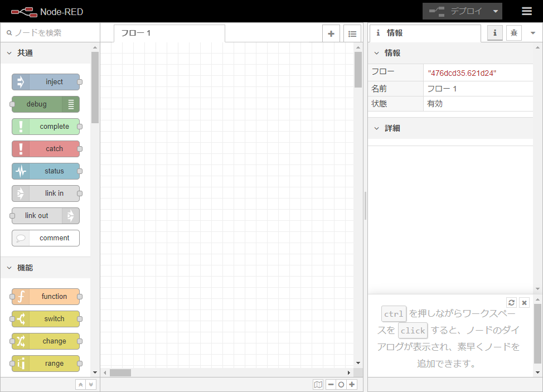
Task: Open the deploy options dropdown arrow
Action: pyautogui.click(x=495, y=11)
